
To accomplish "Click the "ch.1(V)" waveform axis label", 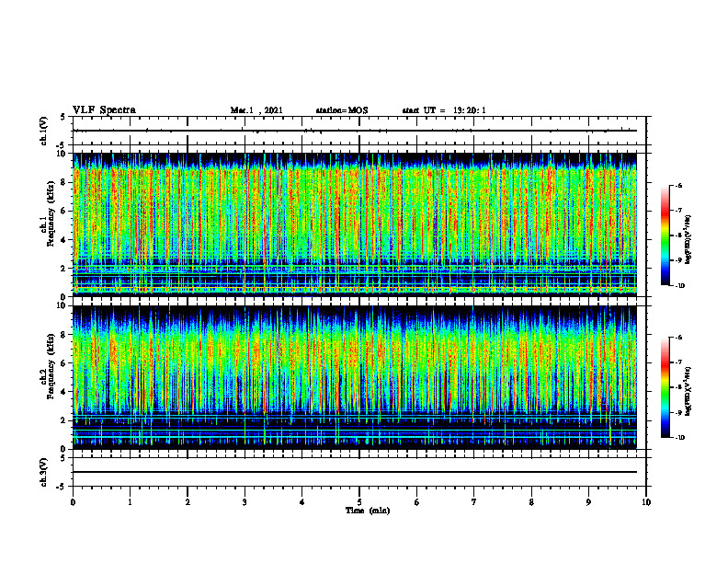I will coord(44,131).
